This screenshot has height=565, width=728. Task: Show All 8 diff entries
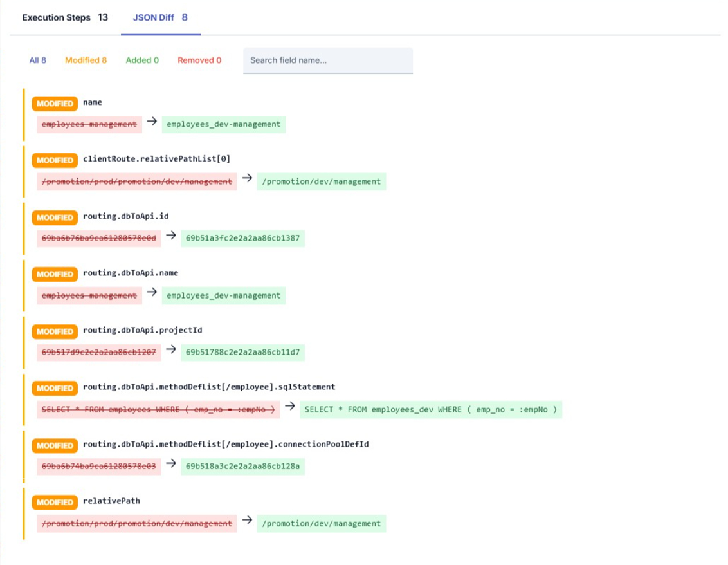click(x=37, y=60)
